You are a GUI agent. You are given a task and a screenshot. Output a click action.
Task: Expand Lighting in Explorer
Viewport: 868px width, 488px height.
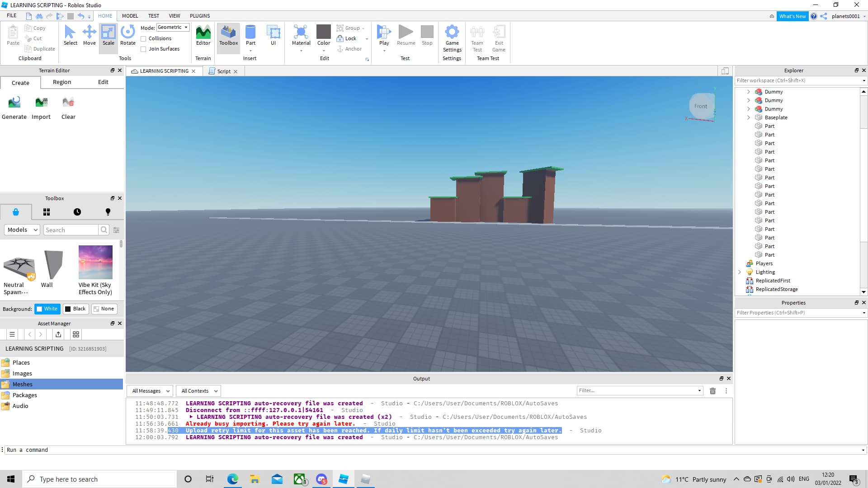740,272
